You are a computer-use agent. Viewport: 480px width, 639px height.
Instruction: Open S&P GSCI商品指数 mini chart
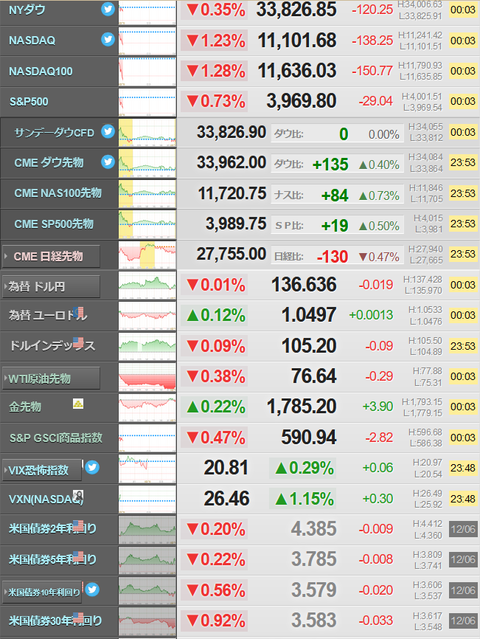pyautogui.click(x=148, y=438)
